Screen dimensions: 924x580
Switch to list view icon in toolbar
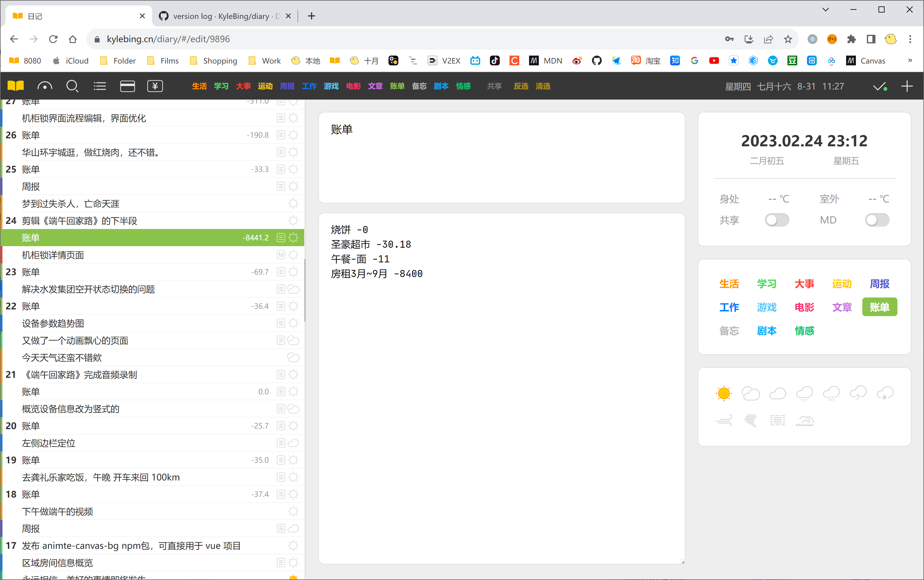coord(100,86)
